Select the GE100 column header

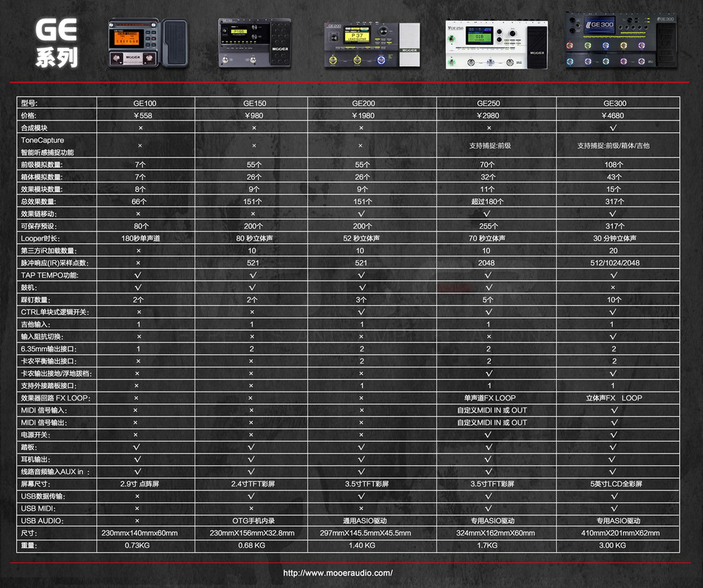coord(145,103)
